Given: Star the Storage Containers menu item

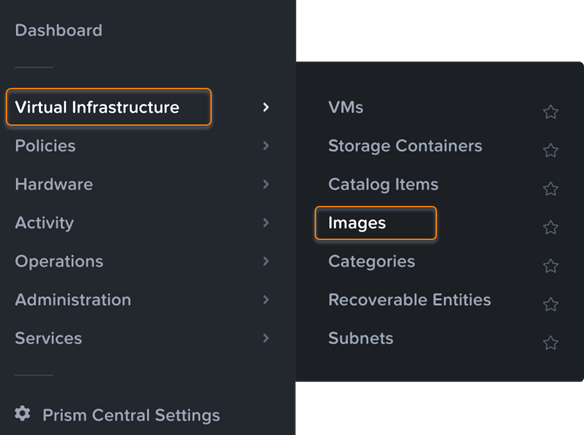Looking at the screenshot, I should point(550,150).
